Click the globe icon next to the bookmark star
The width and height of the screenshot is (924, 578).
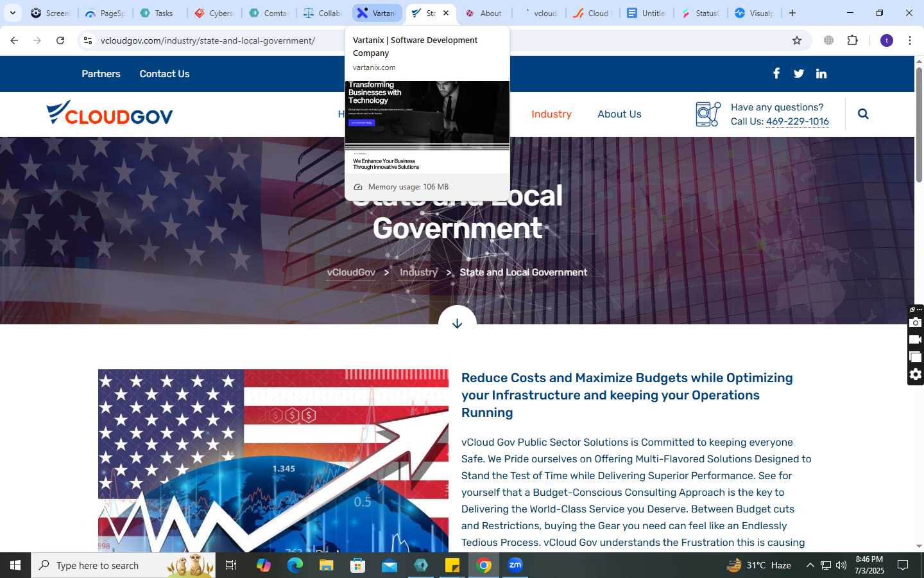coord(829,40)
